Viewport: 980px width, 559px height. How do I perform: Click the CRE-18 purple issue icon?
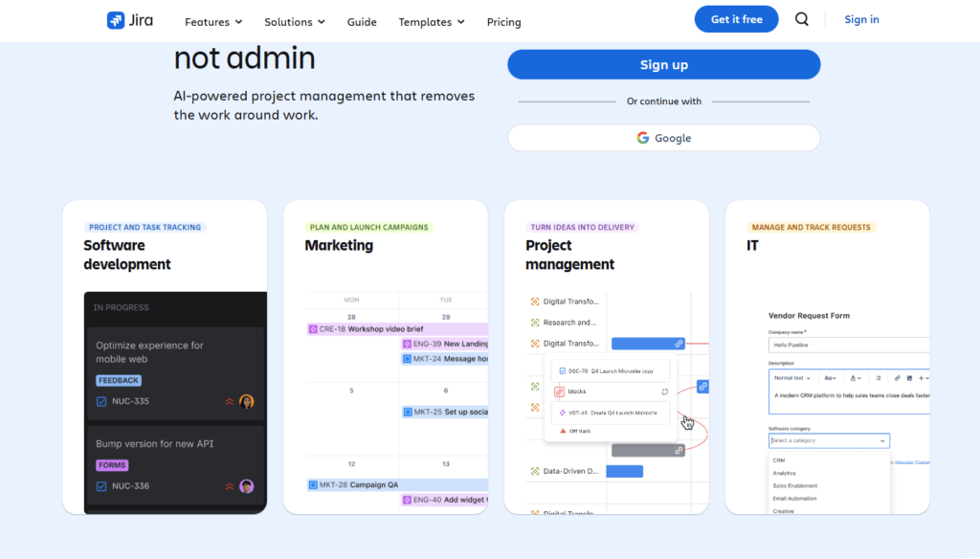pyautogui.click(x=314, y=329)
